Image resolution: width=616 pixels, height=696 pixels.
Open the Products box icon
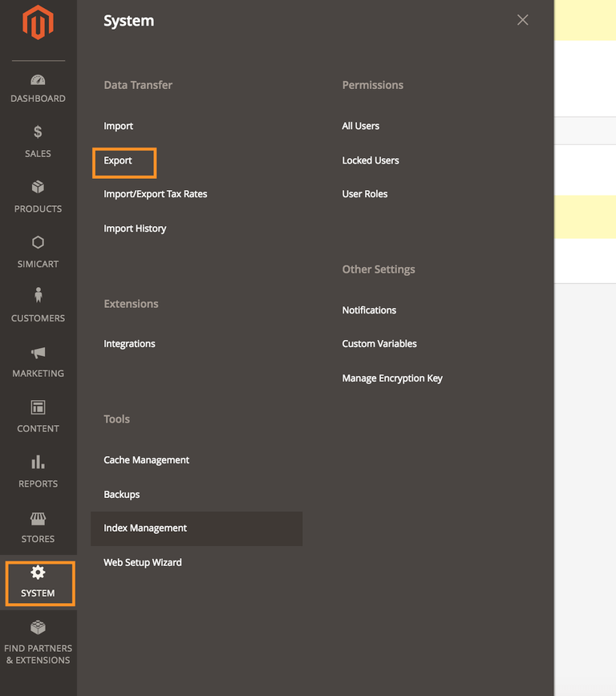click(x=38, y=187)
